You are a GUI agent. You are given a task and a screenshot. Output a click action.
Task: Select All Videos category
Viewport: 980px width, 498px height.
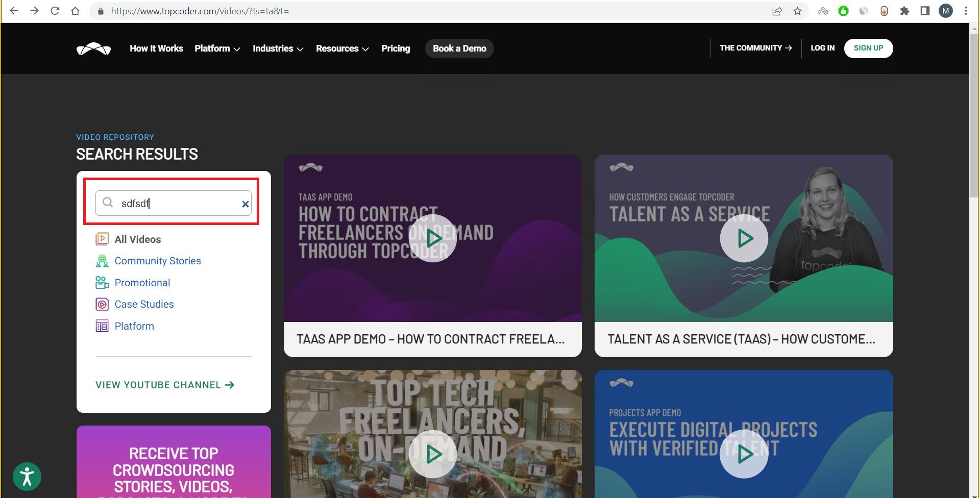(138, 239)
